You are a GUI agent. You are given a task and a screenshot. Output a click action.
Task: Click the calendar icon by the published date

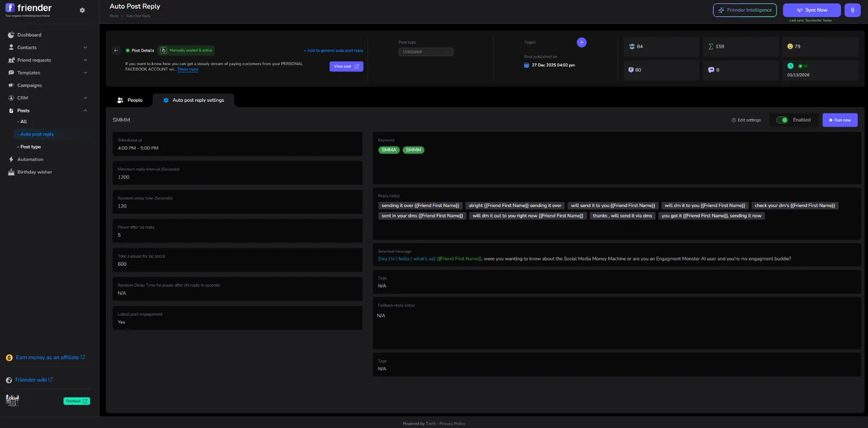point(526,65)
